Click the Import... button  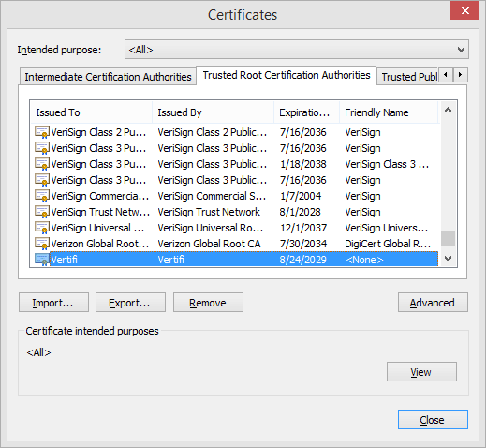point(53,303)
